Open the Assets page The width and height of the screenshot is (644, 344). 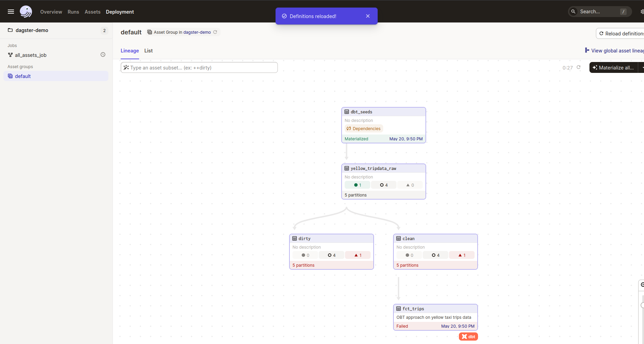pyautogui.click(x=92, y=12)
